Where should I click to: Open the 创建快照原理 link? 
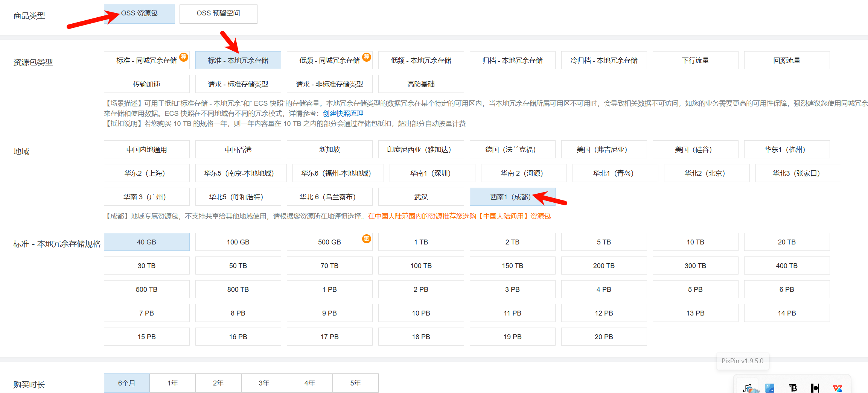tap(343, 114)
